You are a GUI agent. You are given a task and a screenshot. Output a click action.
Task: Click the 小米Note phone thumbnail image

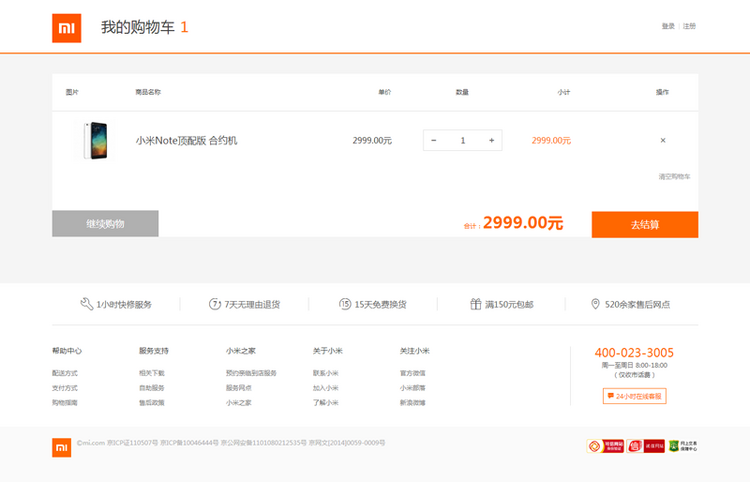click(95, 141)
